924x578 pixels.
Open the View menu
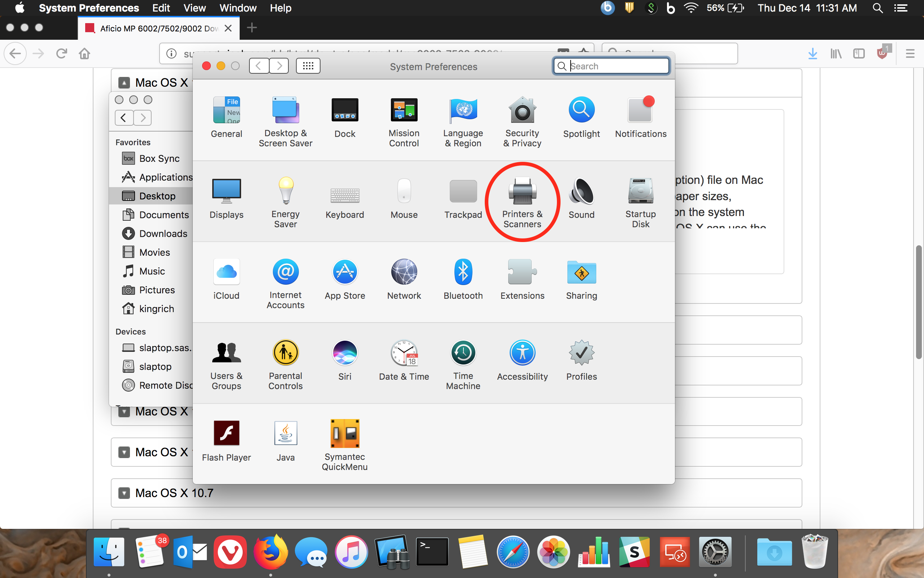tap(195, 8)
